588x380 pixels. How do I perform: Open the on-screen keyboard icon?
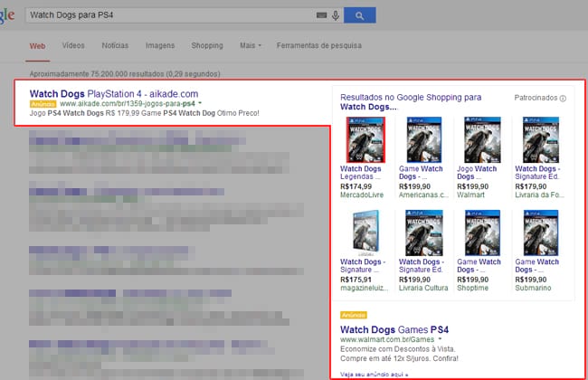321,15
